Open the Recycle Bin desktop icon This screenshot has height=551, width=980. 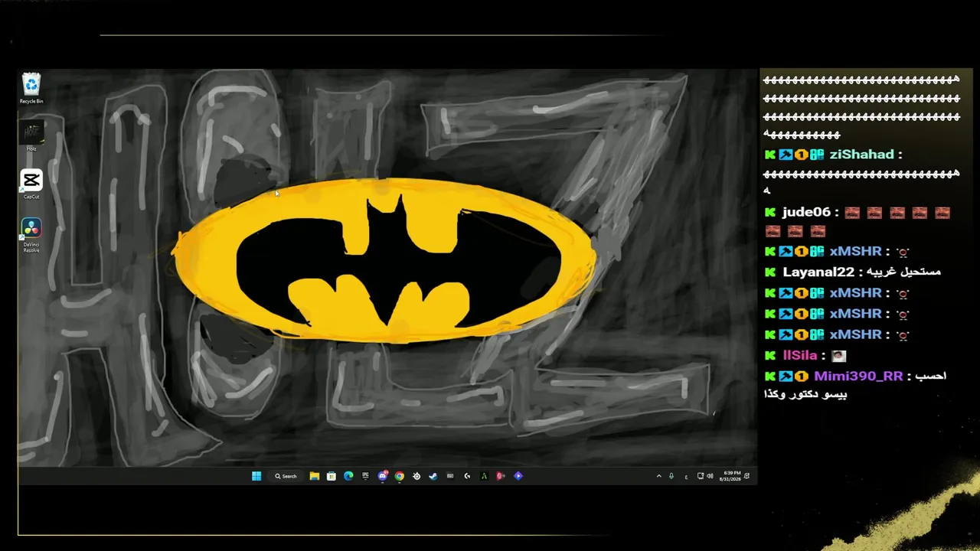31,88
